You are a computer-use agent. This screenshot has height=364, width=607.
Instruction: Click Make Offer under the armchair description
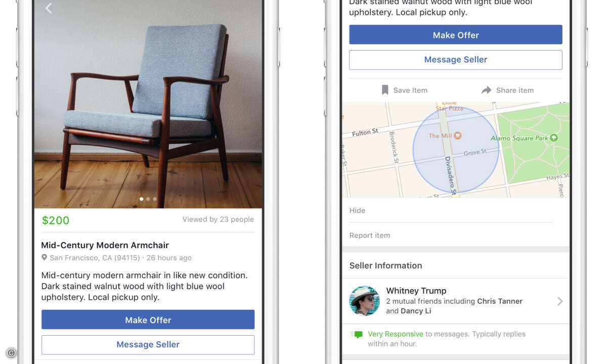click(x=148, y=320)
